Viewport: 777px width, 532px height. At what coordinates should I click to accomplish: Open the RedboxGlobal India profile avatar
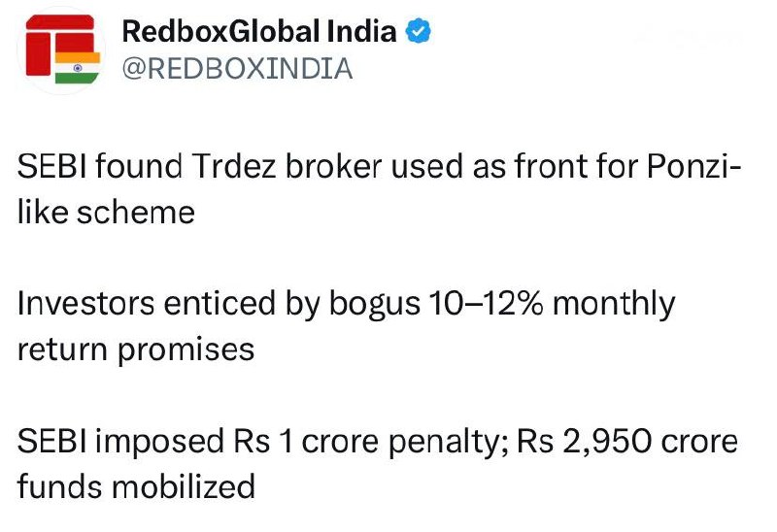tap(60, 52)
